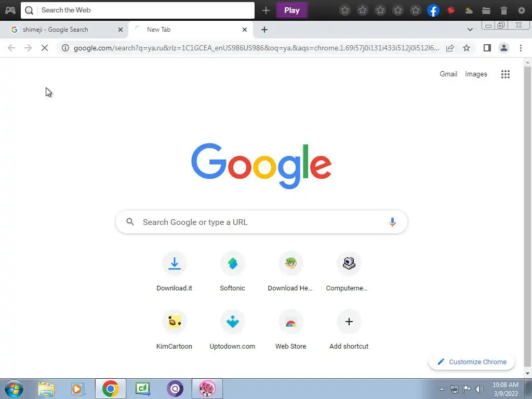Open the Images link
This screenshot has width=532, height=399.
click(x=476, y=74)
